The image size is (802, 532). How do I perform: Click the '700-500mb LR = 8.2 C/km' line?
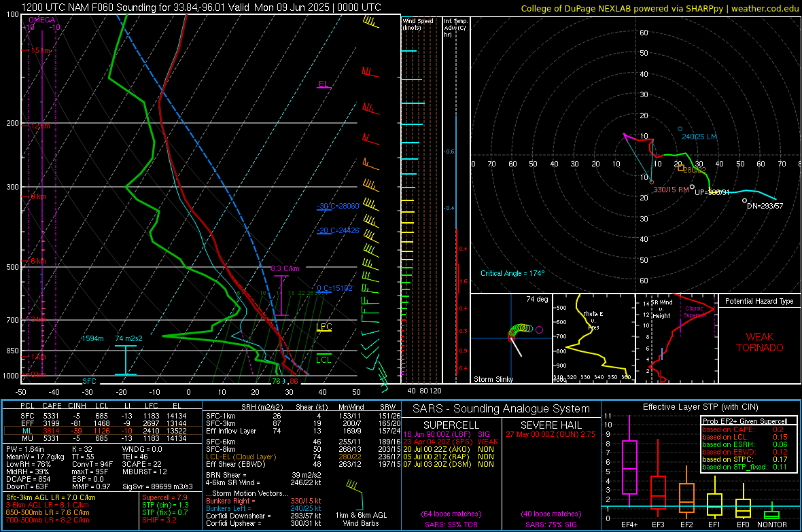[x=48, y=520]
